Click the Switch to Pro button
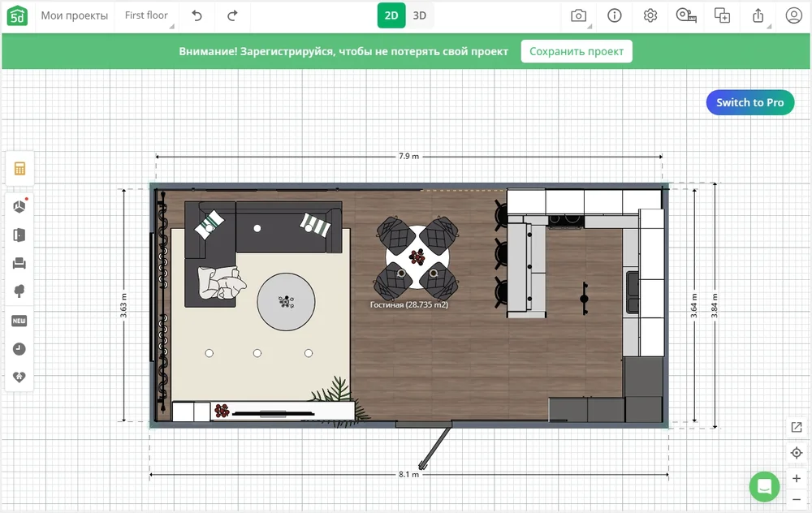Screen dimensions: 812x513 pyautogui.click(x=749, y=102)
